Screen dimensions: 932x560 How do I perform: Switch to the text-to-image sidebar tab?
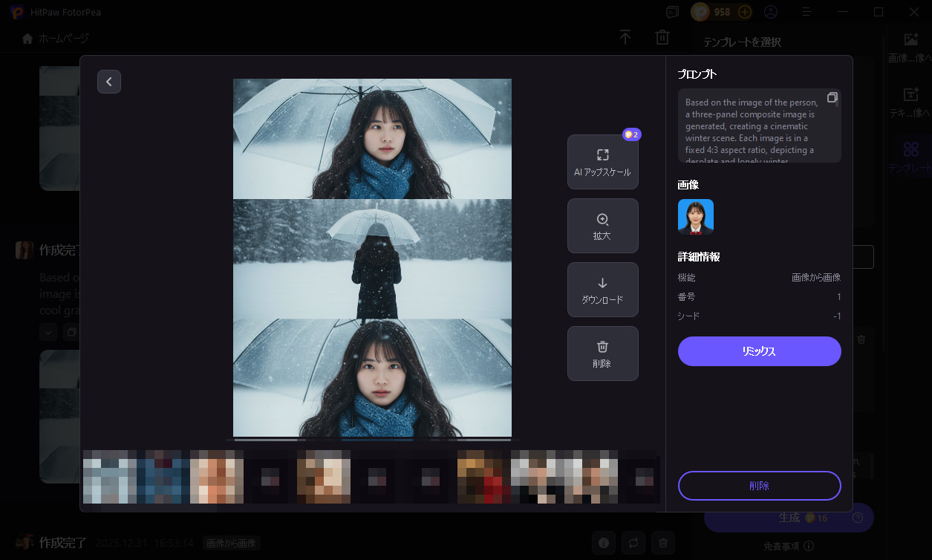coord(911,102)
